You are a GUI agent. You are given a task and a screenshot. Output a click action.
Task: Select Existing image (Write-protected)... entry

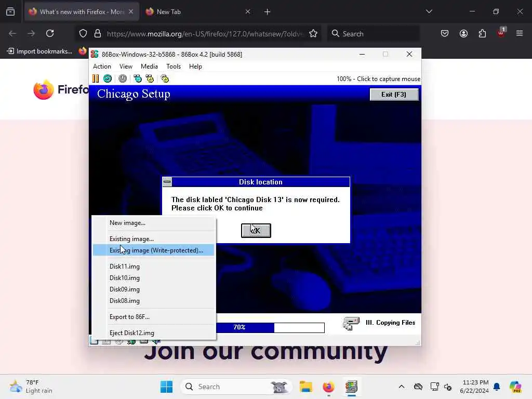coord(154,250)
